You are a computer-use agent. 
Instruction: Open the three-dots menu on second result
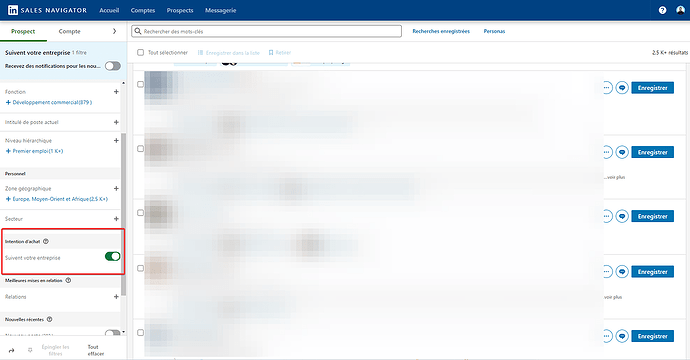point(606,152)
